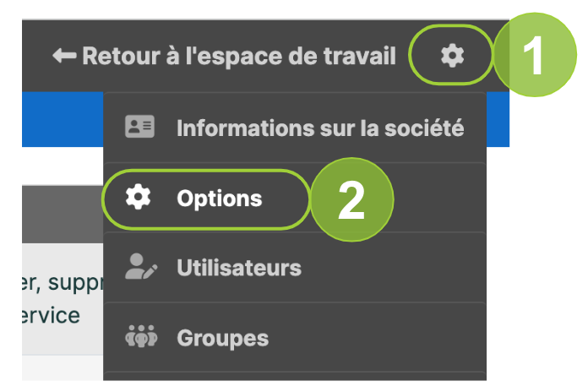Click the blue banner bar behind menu

(63, 119)
